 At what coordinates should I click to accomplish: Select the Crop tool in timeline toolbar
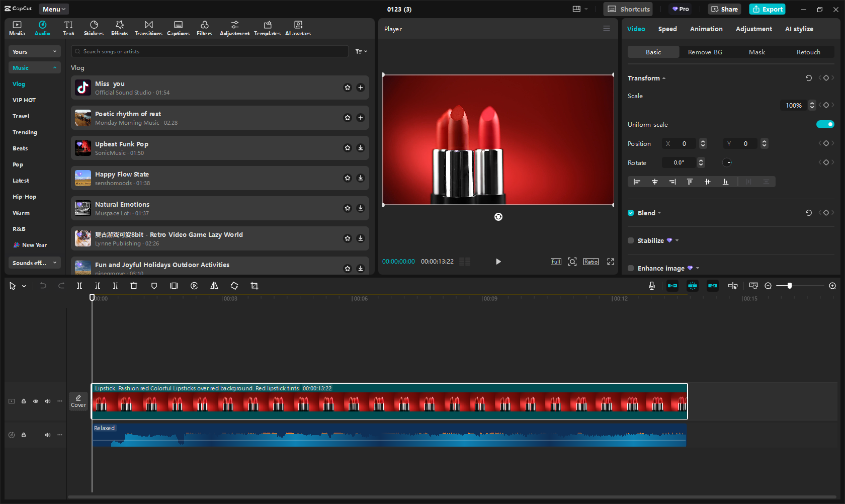tap(255, 286)
